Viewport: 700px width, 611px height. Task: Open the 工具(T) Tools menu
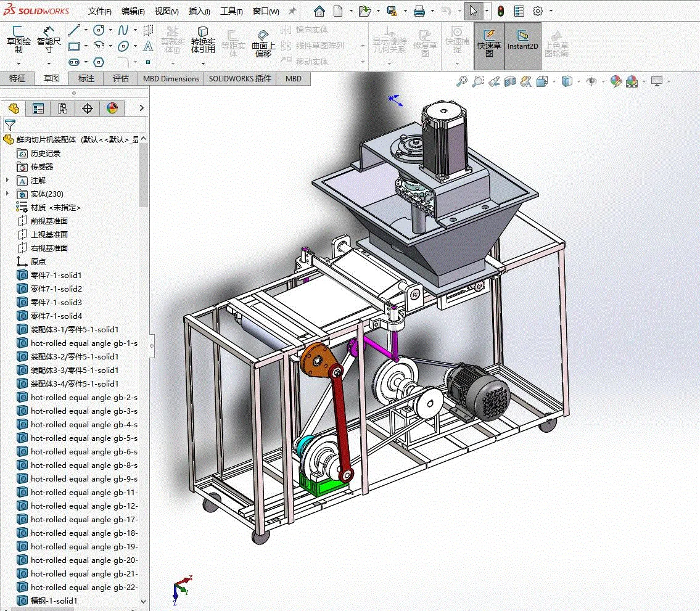pos(231,11)
